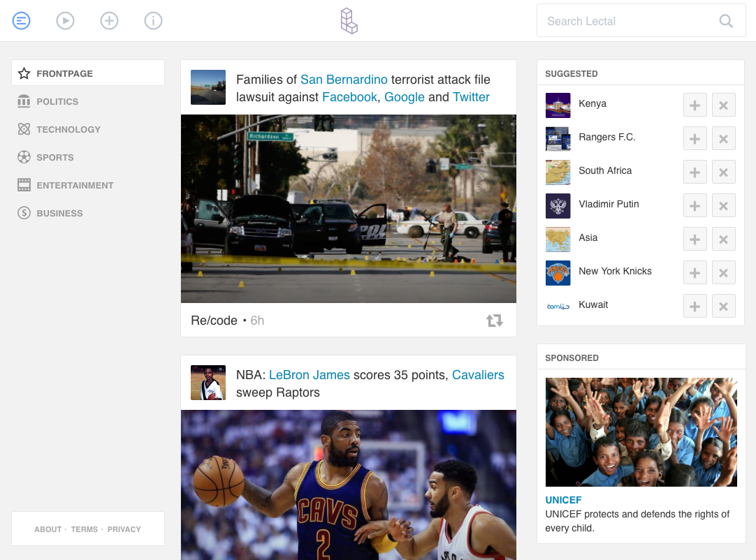Viewport: 756px width, 560px height.
Task: Click the Entertainment film icon
Action: point(24,185)
